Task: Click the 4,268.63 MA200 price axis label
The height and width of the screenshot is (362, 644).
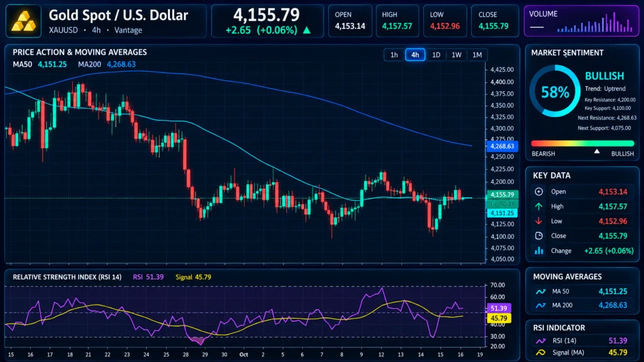Action: pos(502,146)
